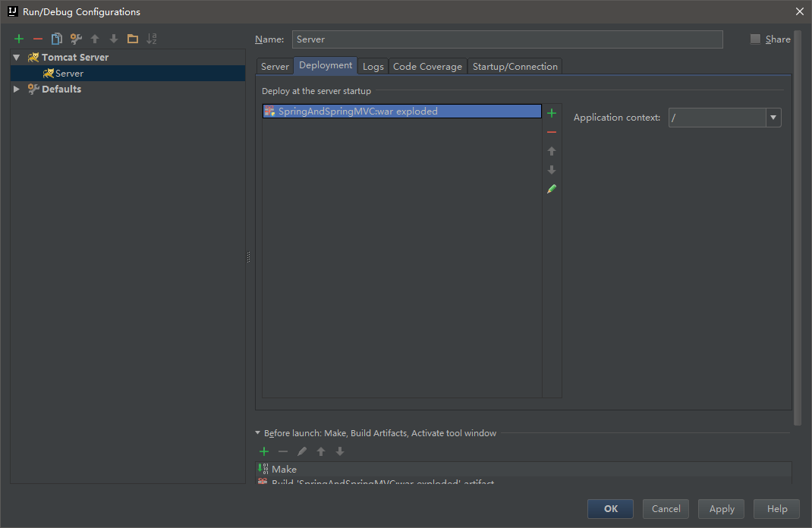
Task: Select the Make before-launch task
Action: click(x=524, y=469)
